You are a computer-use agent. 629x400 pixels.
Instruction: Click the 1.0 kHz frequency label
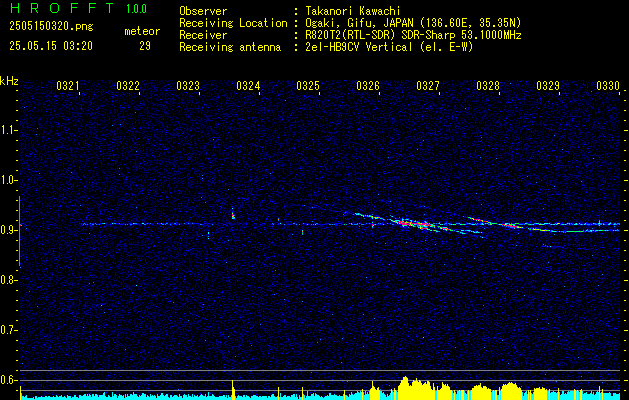[x=9, y=180]
